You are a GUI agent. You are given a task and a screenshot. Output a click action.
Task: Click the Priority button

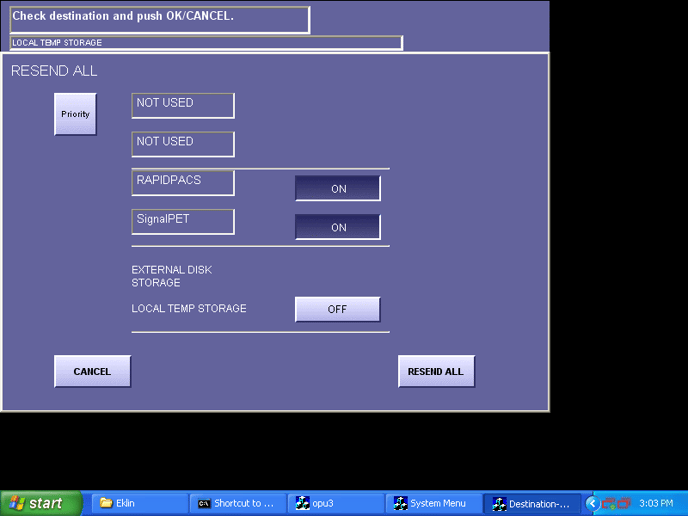click(x=75, y=114)
